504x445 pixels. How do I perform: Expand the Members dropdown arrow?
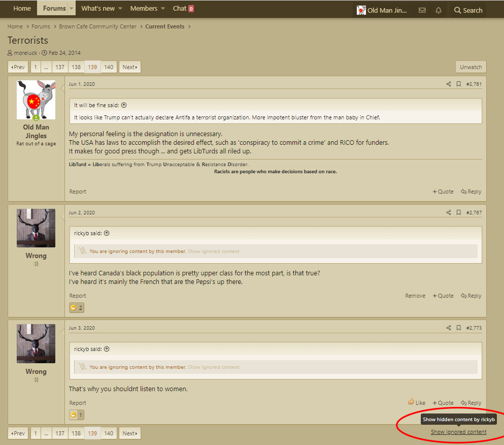click(x=163, y=8)
